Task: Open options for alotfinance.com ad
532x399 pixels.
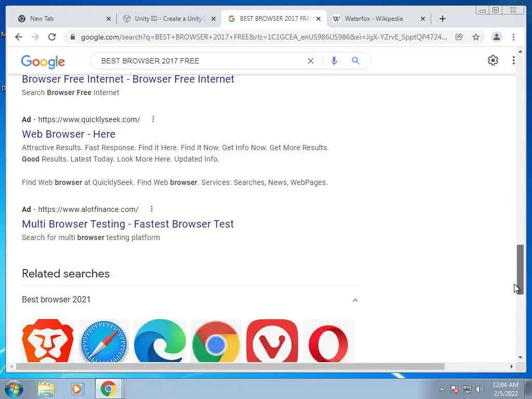Action: pyautogui.click(x=152, y=209)
